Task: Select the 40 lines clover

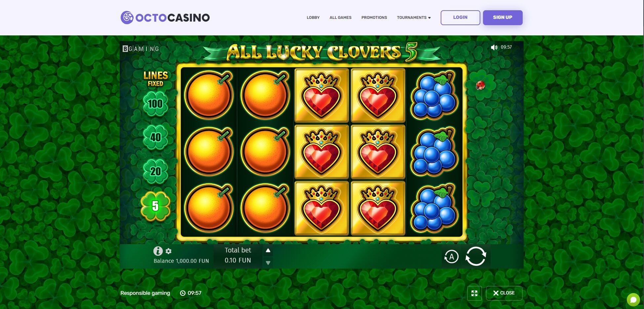Action: [155, 137]
